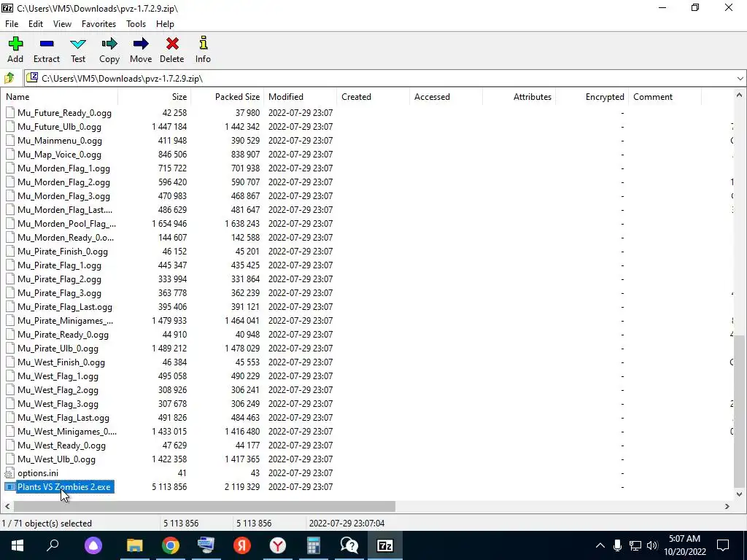The image size is (747, 560).
Task: Click the options.ini file icon
Action: coord(9,472)
